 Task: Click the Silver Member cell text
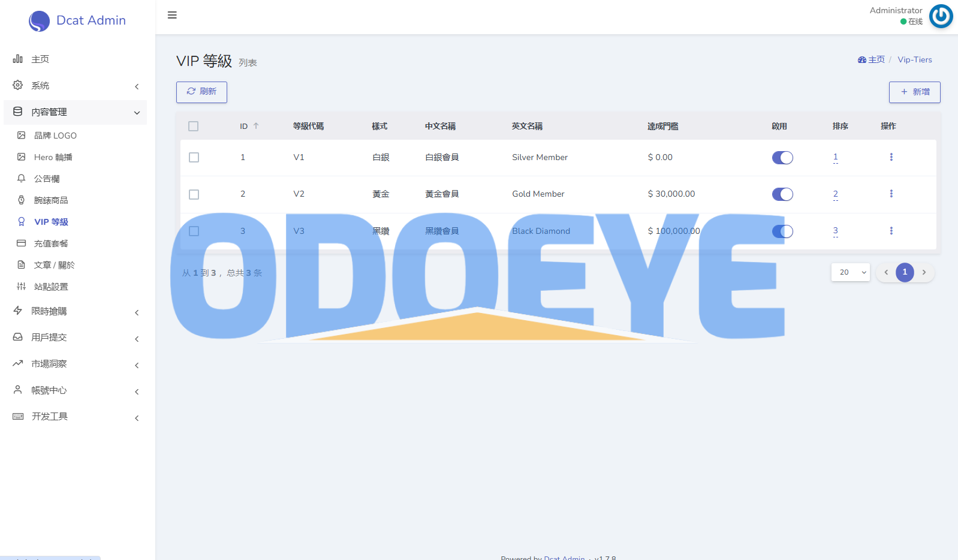(540, 157)
